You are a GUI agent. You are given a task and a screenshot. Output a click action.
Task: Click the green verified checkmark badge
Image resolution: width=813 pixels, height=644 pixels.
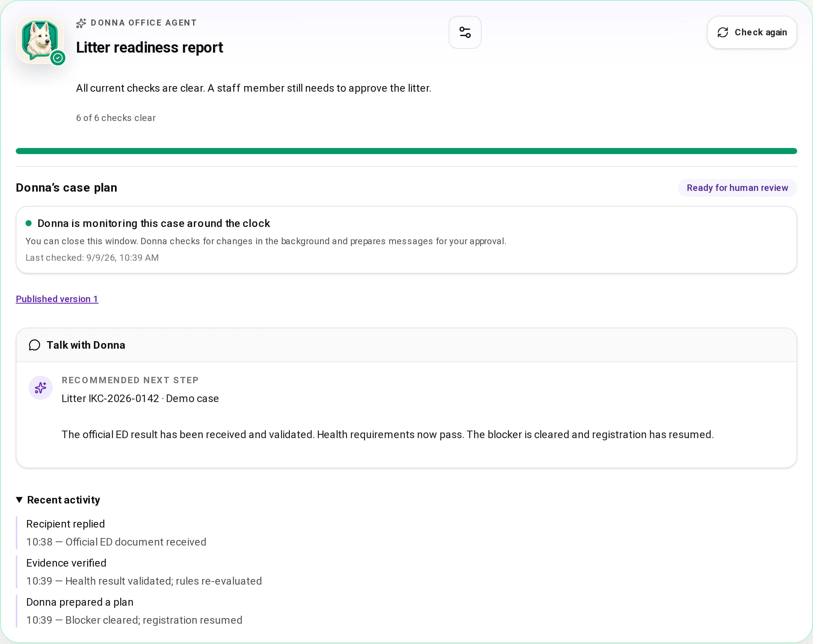(57, 58)
